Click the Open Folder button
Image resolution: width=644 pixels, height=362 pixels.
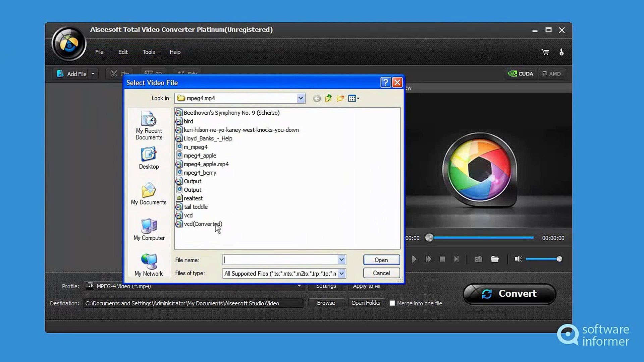click(366, 303)
